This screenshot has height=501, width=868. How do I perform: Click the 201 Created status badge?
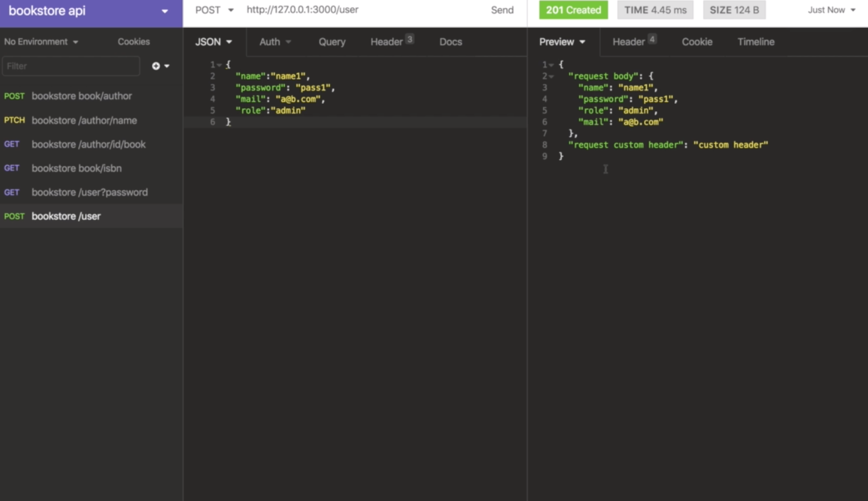572,10
